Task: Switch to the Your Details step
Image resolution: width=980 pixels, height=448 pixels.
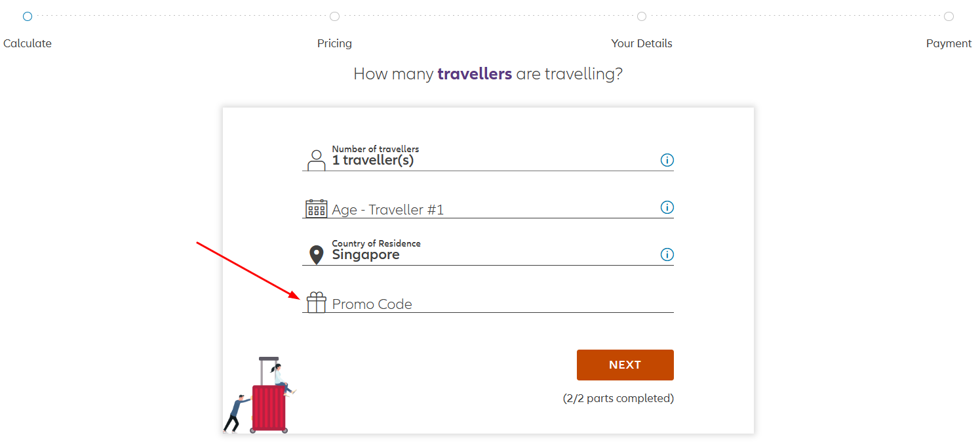Action: (x=641, y=16)
